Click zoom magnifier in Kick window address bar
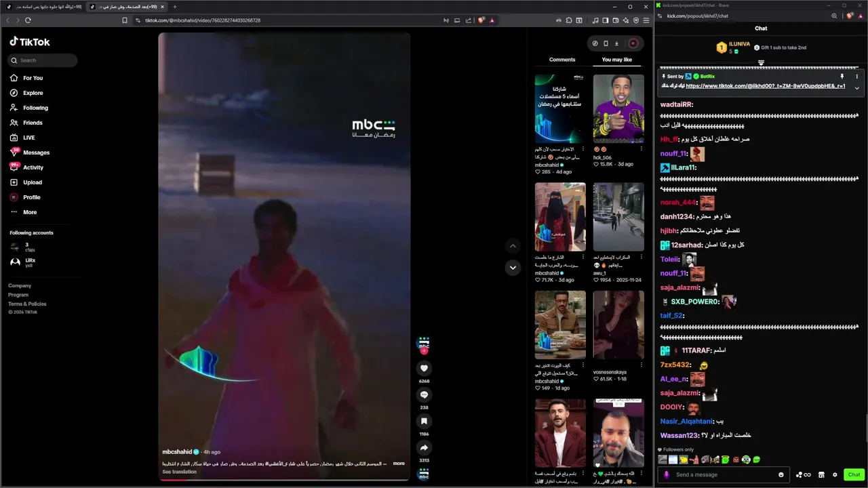 (834, 16)
